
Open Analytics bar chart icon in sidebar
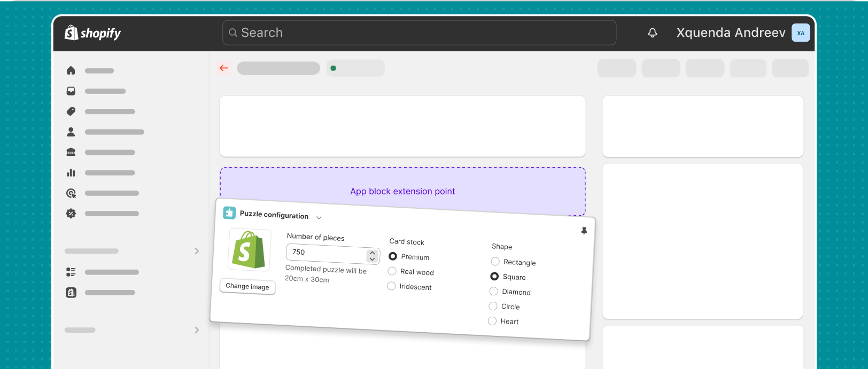tap(71, 172)
